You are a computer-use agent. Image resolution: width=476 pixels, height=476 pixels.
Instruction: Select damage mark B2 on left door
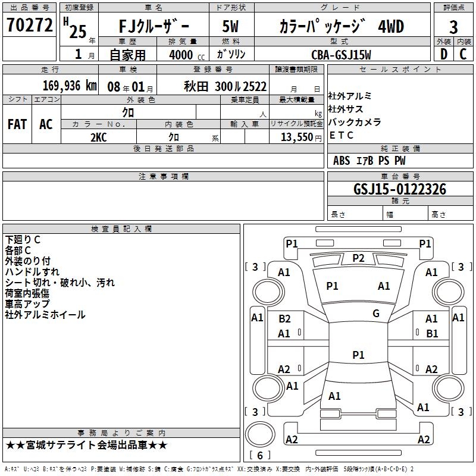click(x=285, y=319)
